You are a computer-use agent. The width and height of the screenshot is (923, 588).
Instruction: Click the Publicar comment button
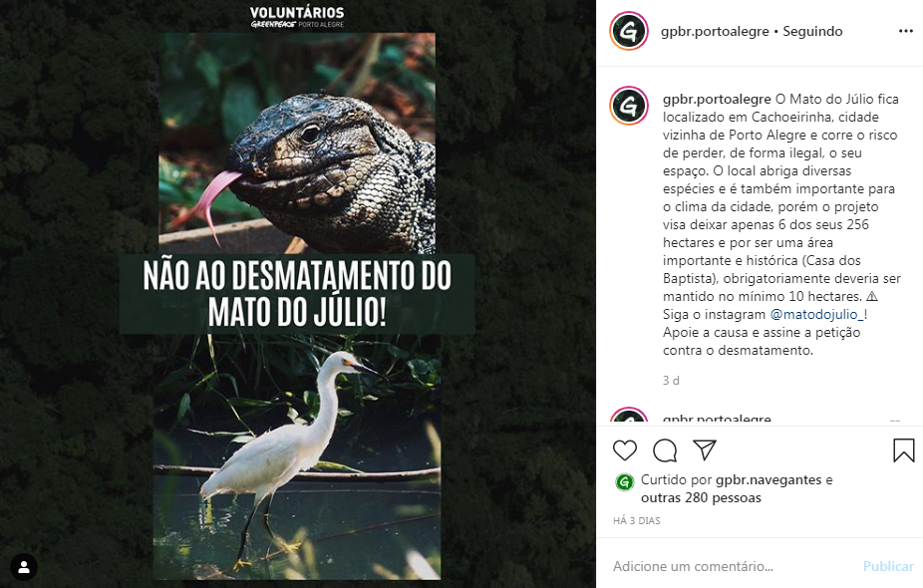(888, 566)
